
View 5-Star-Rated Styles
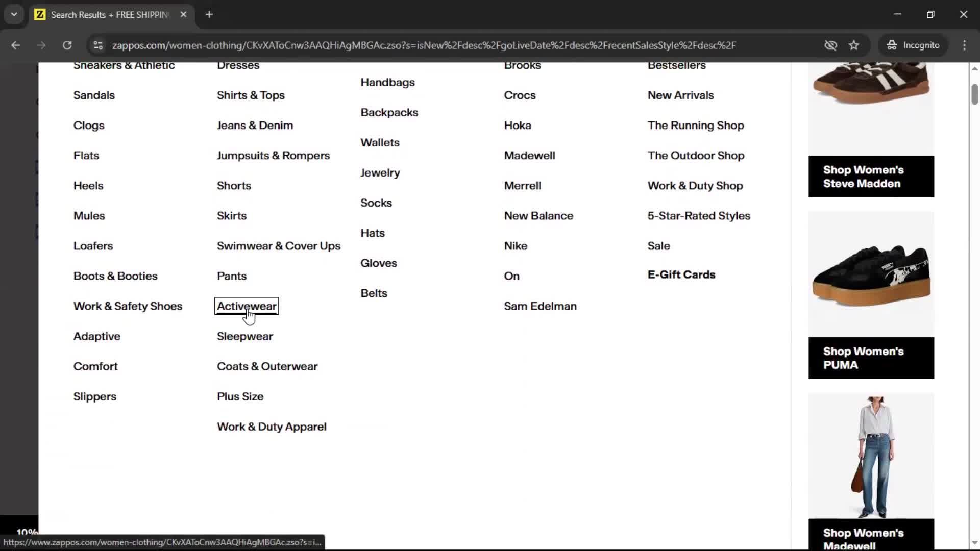[699, 216]
